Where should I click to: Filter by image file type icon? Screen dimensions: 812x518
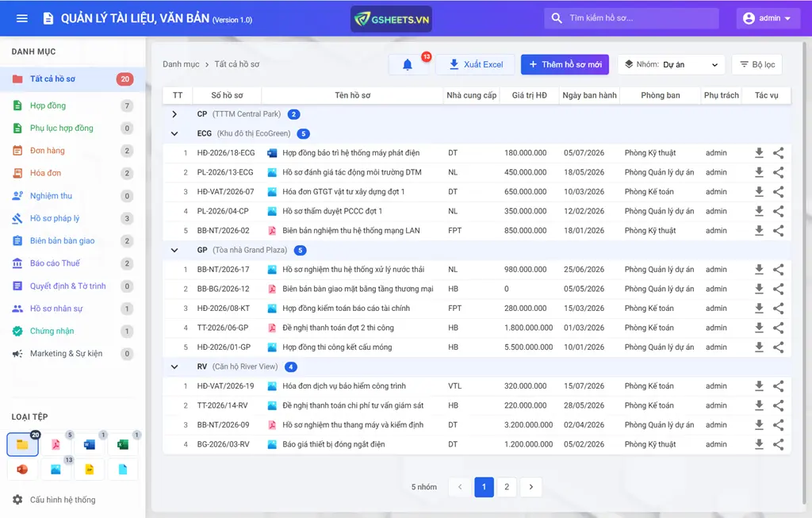[x=56, y=470]
